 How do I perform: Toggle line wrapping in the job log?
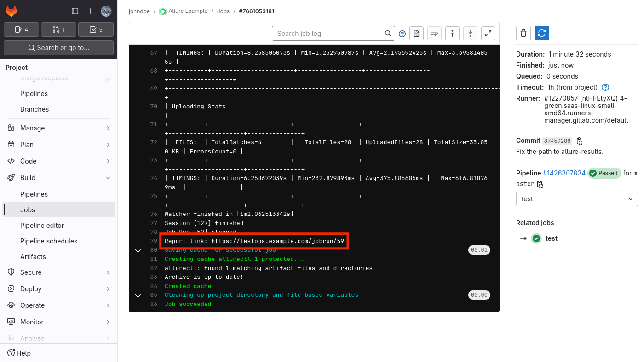point(434,33)
